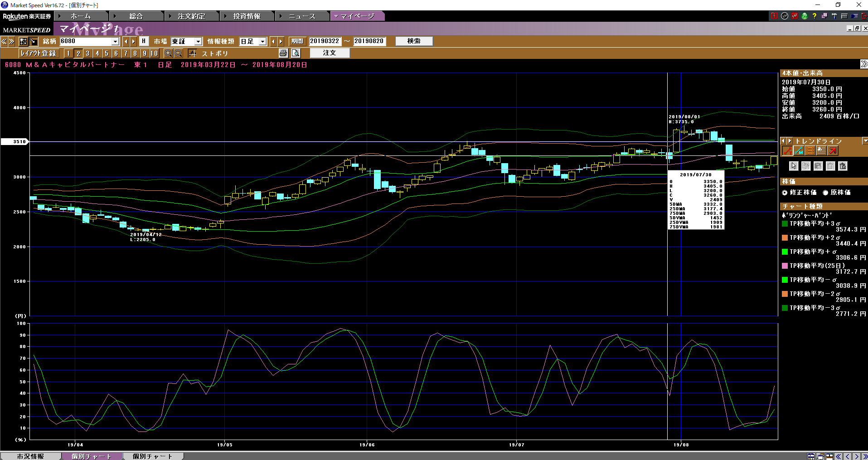Click the double left arrow icon
This screenshot has width=868, height=460.
(x=4, y=41)
